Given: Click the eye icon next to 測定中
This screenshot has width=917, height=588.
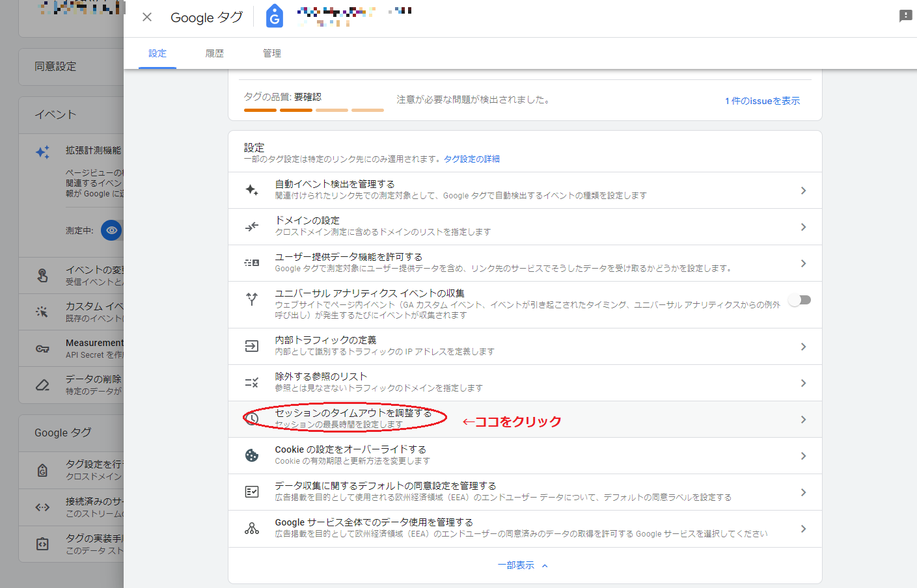Looking at the screenshot, I should (111, 230).
